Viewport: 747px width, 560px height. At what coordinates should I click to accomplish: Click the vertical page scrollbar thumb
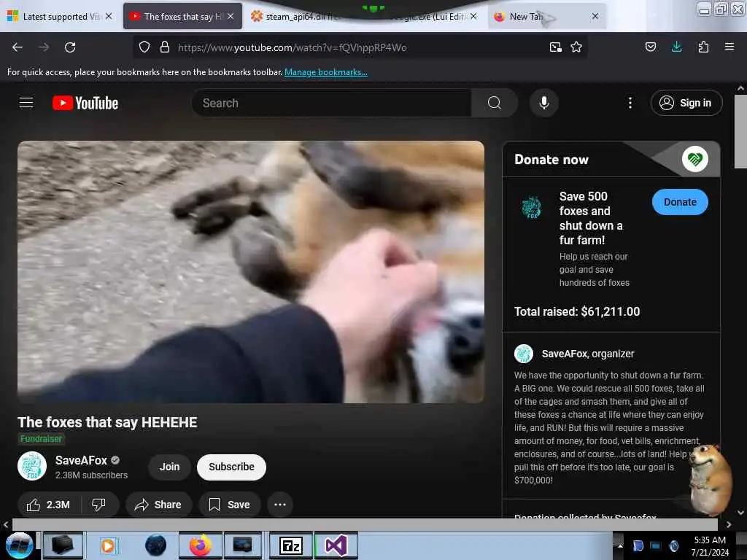coord(740,131)
